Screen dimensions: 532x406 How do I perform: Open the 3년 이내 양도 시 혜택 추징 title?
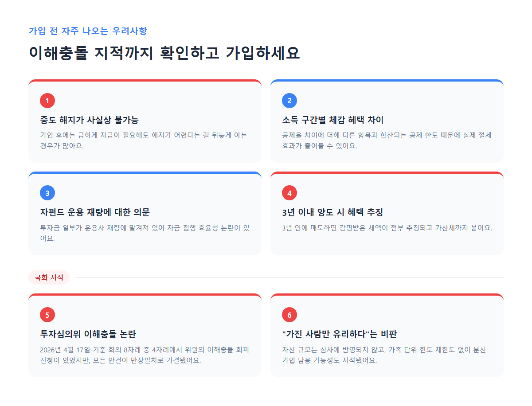[332, 212]
